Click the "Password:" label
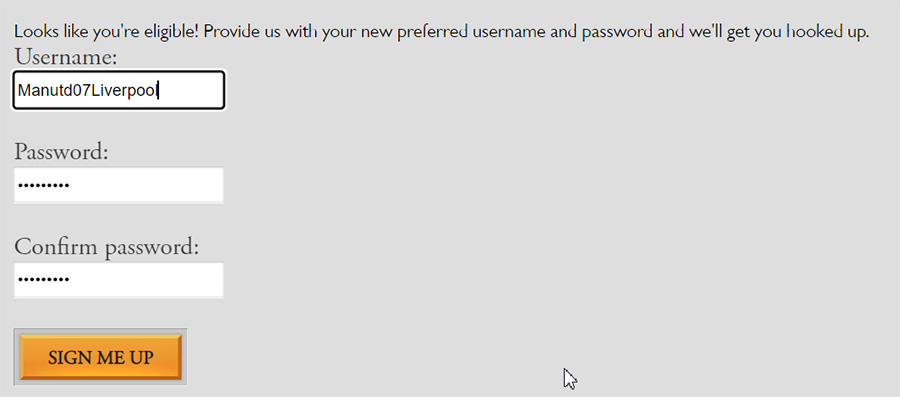The height and width of the screenshot is (397, 900). 61,152
